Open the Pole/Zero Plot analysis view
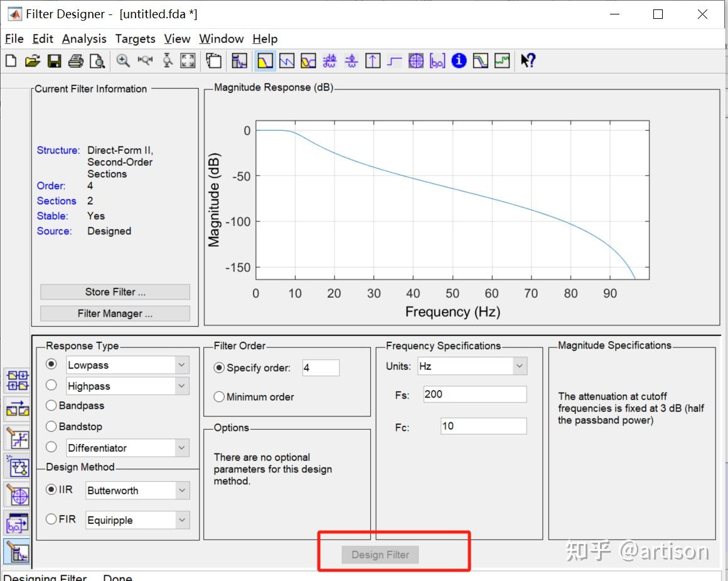Image resolution: width=728 pixels, height=581 pixels. click(x=415, y=60)
